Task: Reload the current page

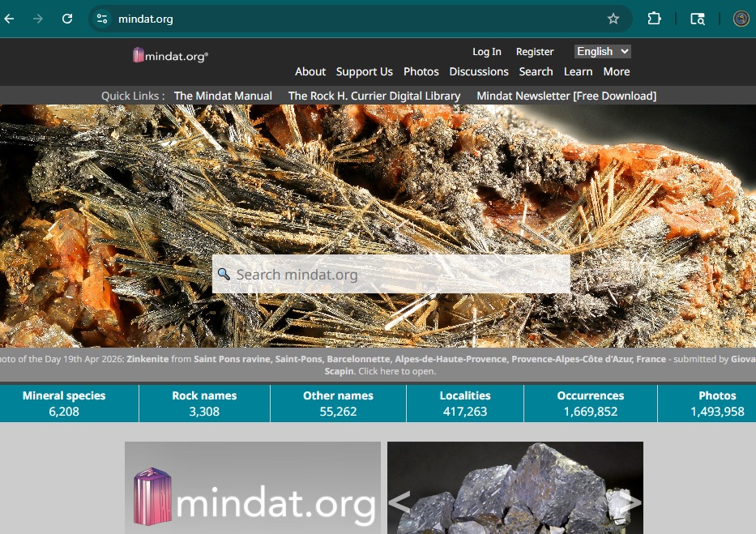Action: (67, 18)
